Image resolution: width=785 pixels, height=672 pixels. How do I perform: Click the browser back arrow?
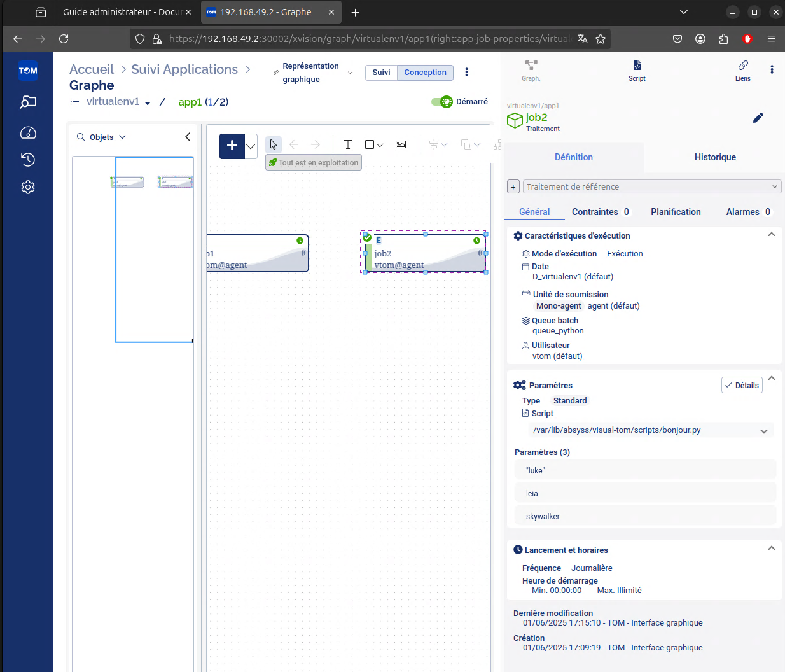18,39
